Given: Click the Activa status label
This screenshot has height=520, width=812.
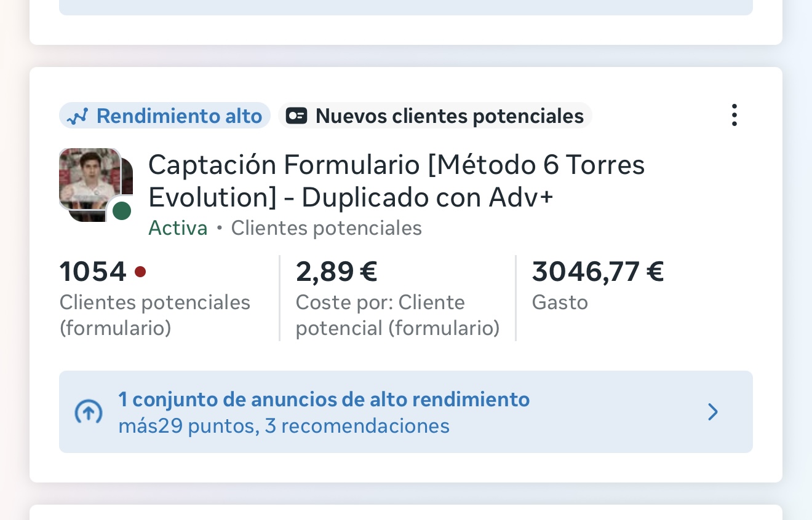Looking at the screenshot, I should pyautogui.click(x=178, y=228).
